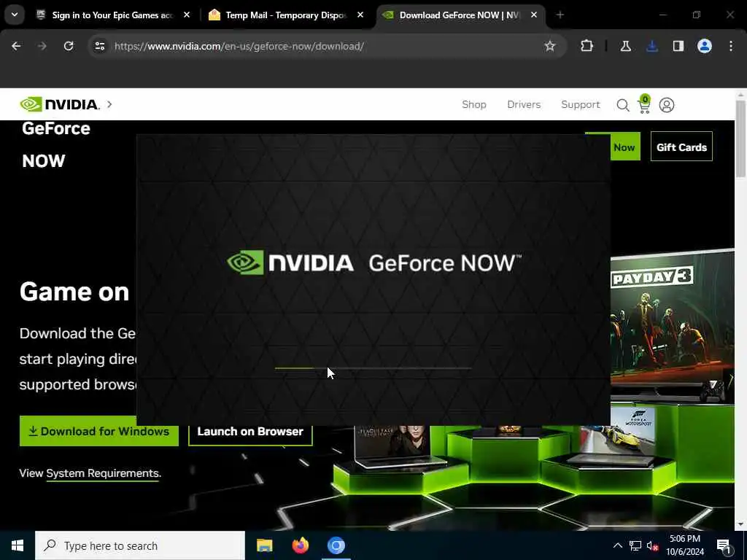Reload the NVIDIA download page

(x=69, y=46)
